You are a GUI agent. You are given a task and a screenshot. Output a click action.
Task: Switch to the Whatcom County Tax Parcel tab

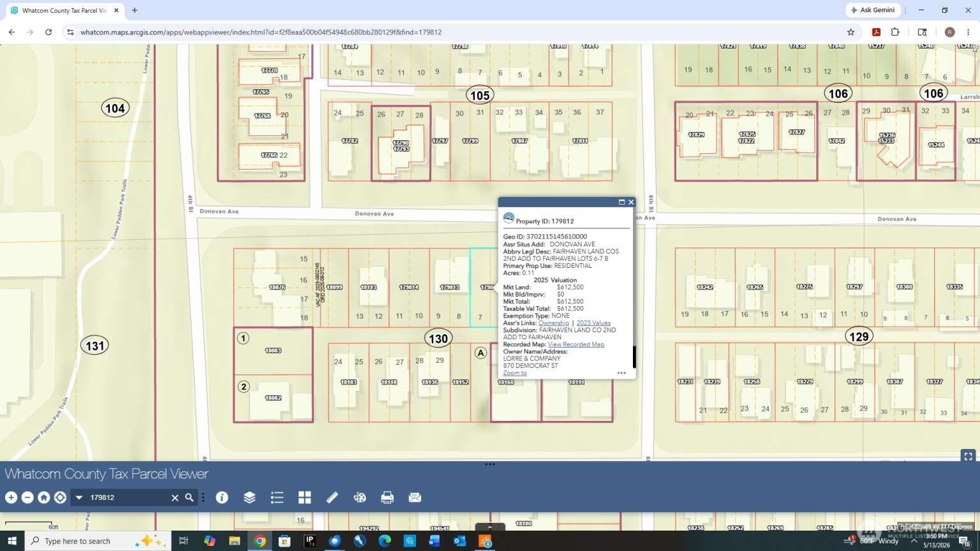click(x=64, y=10)
